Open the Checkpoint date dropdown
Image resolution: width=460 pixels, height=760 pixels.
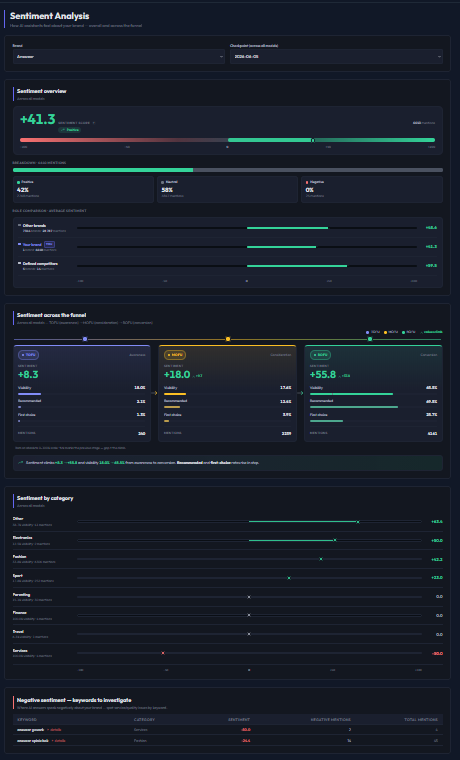[336, 57]
